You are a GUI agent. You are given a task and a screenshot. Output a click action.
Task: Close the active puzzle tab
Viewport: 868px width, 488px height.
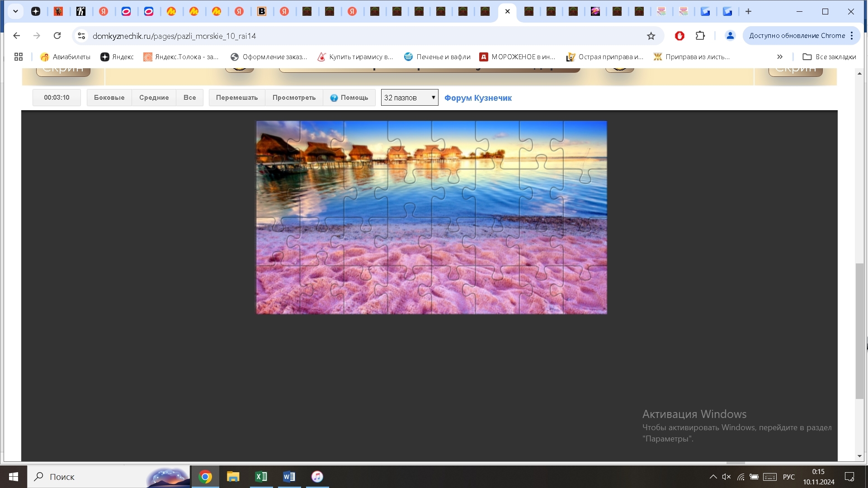coord(507,11)
